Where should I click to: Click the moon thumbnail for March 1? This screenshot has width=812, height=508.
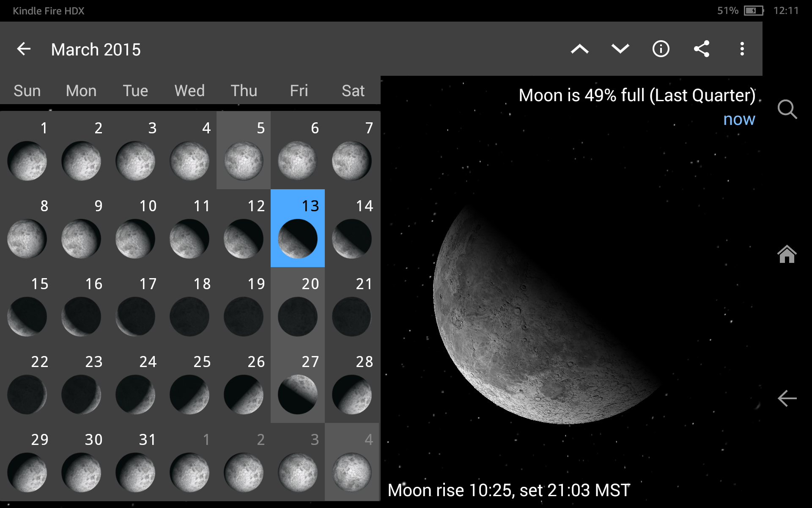pos(27,161)
